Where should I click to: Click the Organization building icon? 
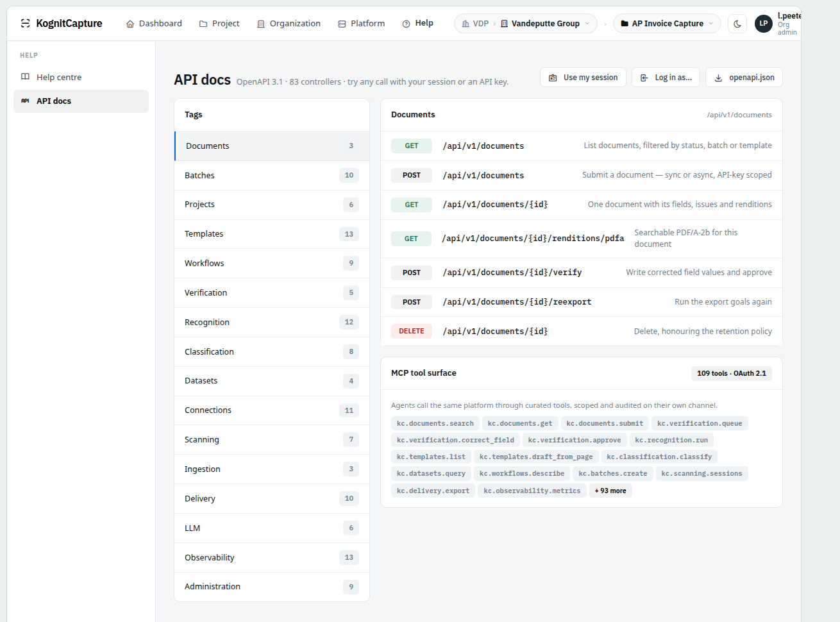pos(261,24)
